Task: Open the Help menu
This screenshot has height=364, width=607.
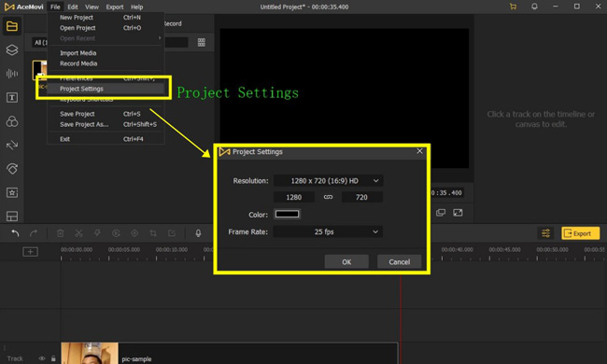Action: tap(136, 7)
